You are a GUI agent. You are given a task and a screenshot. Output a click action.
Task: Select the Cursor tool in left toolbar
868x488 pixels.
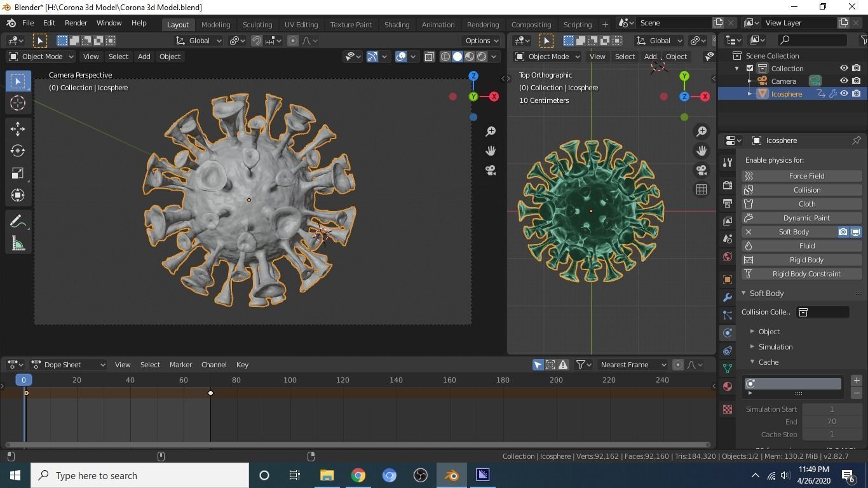point(18,104)
